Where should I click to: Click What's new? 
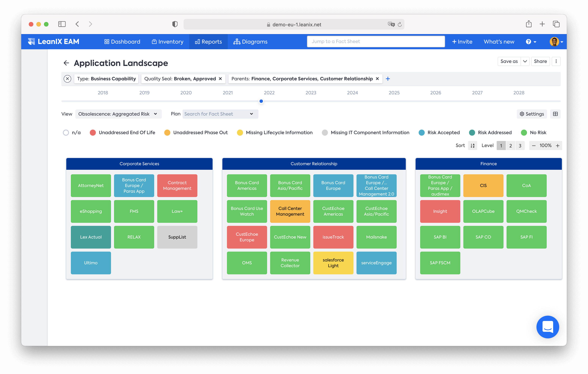[x=499, y=41]
